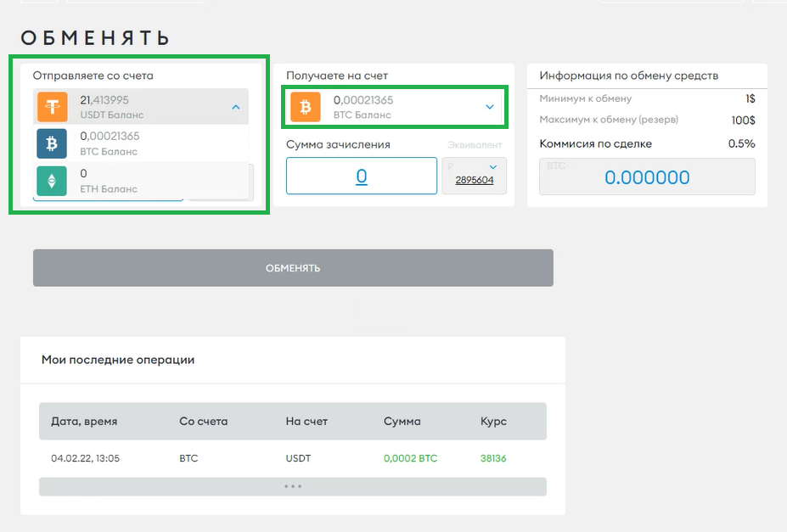787x532 pixels.
Task: Click the Дата, время column header
Action: (x=84, y=421)
